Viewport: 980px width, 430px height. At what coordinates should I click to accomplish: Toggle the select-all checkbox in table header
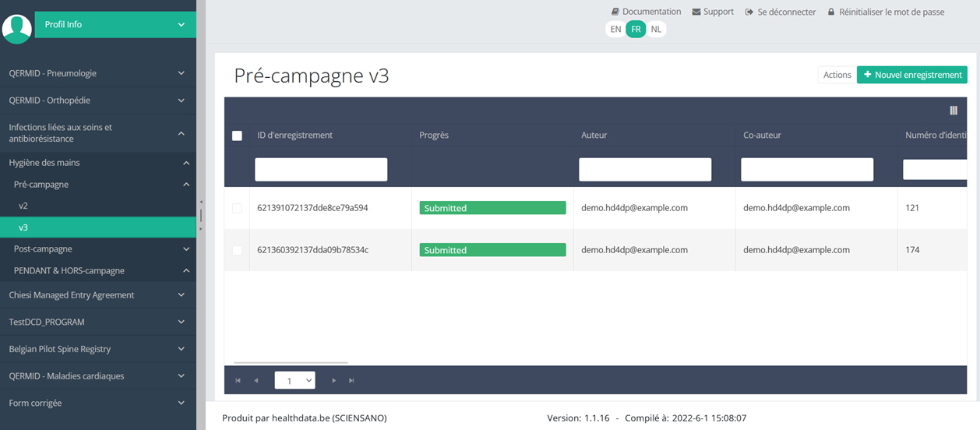tap(238, 136)
